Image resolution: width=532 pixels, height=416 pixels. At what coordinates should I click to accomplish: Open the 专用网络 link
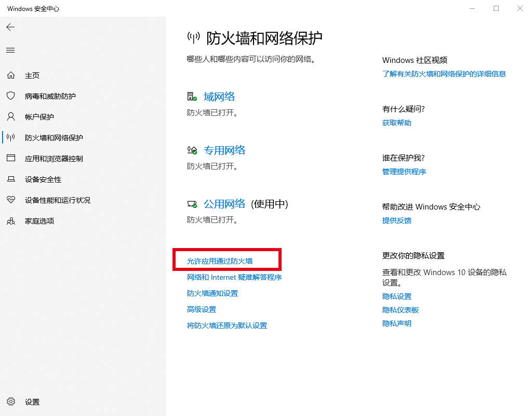click(224, 150)
